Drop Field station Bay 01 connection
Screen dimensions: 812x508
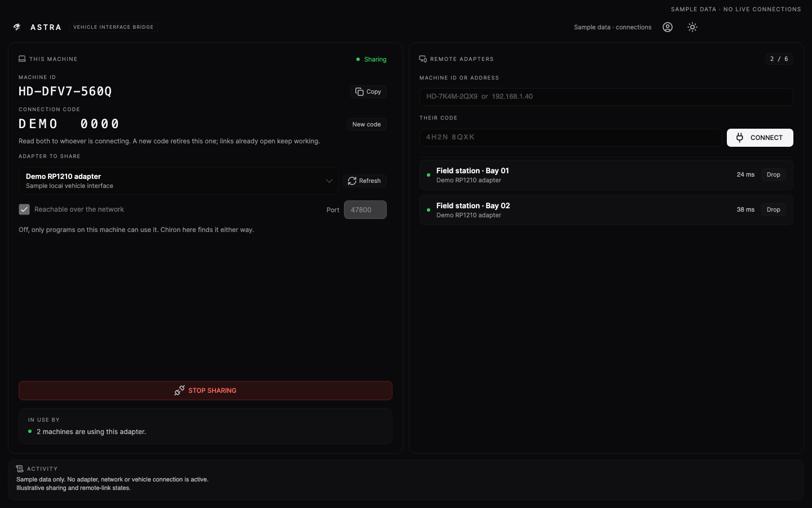774,175
